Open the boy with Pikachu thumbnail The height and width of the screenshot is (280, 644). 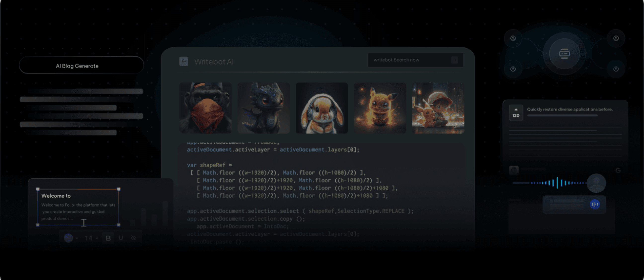[438, 108]
